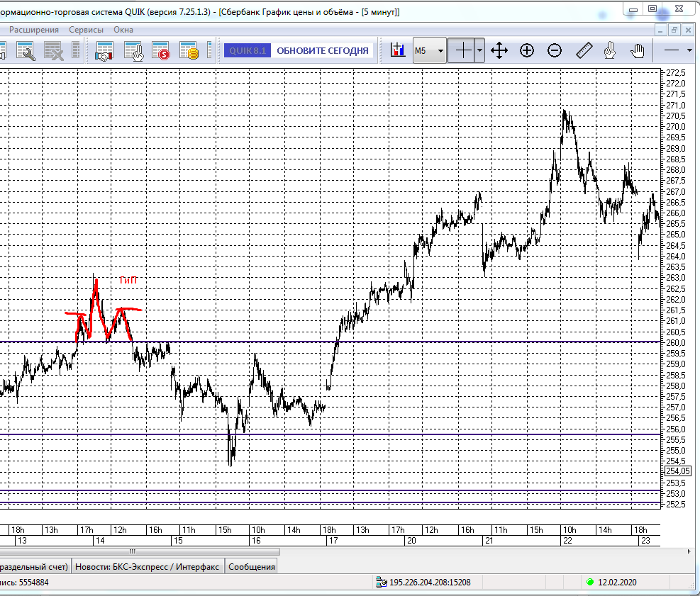The image size is (700, 596).
Task: Click the zoom out minus tool
Action: point(555,50)
